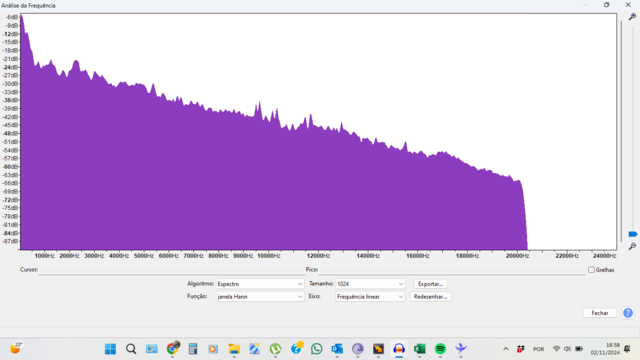Open the round purple app icon in taskbar

(x=358, y=349)
